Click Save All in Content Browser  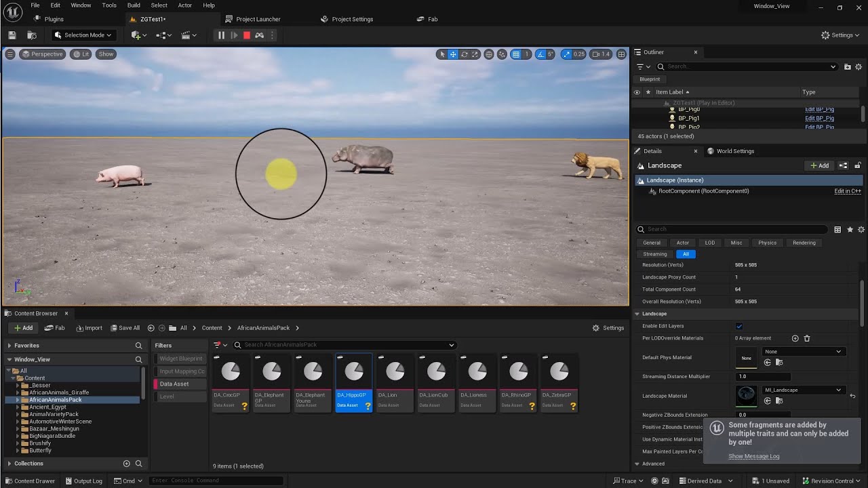pos(125,328)
